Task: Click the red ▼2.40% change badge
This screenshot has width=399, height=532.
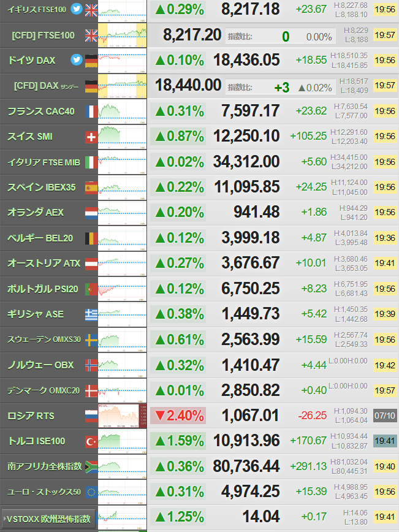Action: [x=178, y=416]
